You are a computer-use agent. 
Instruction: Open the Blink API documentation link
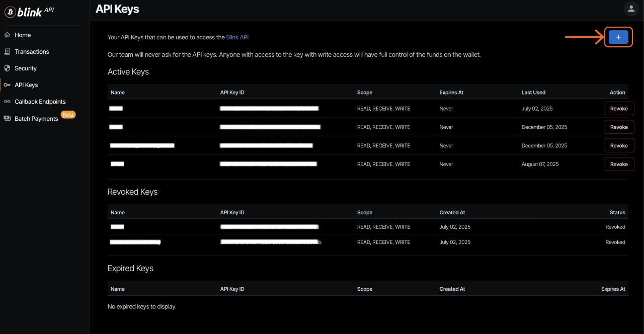237,37
